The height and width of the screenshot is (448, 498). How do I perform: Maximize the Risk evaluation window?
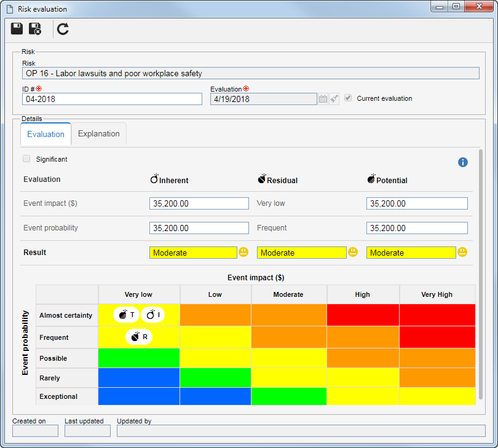tap(456, 7)
